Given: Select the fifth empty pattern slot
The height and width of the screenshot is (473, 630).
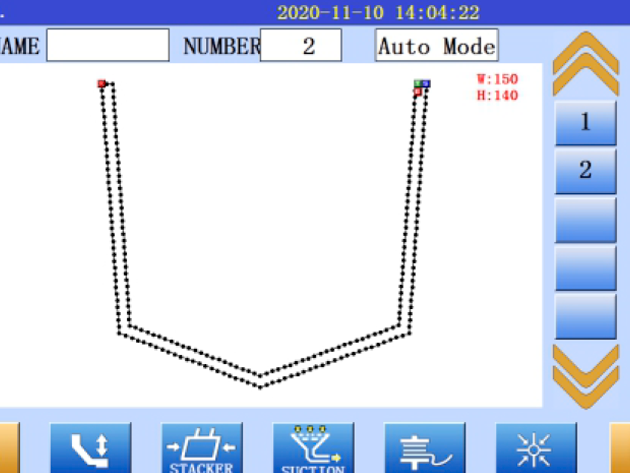Looking at the screenshot, I should (585, 315).
